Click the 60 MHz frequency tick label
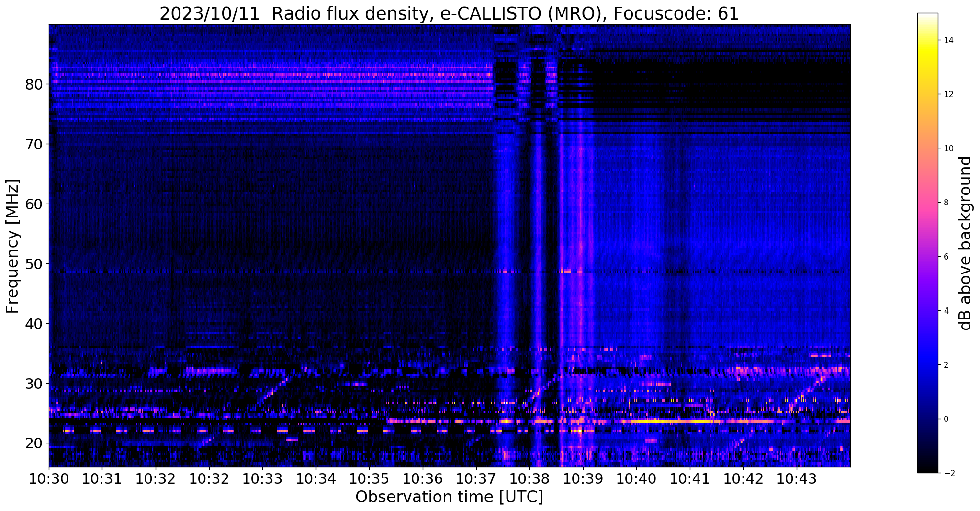 point(34,204)
